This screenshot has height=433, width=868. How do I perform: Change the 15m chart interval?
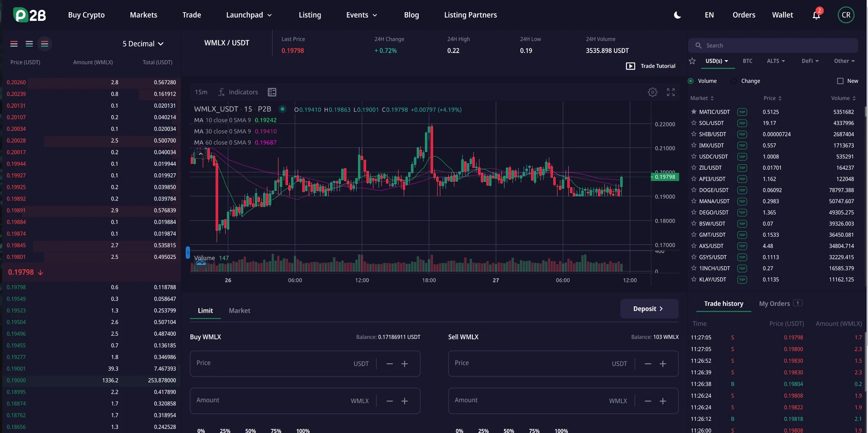(x=201, y=92)
